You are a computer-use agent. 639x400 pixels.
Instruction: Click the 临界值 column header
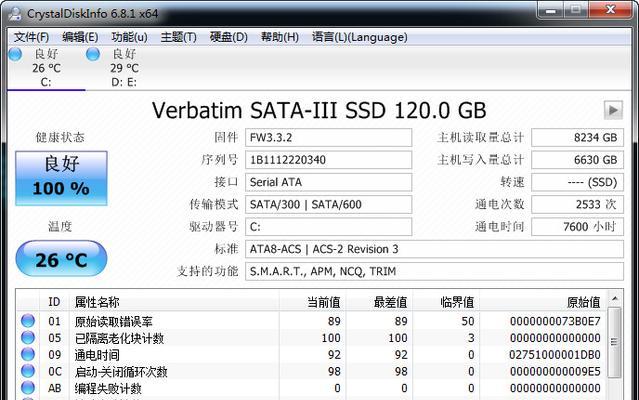446,302
